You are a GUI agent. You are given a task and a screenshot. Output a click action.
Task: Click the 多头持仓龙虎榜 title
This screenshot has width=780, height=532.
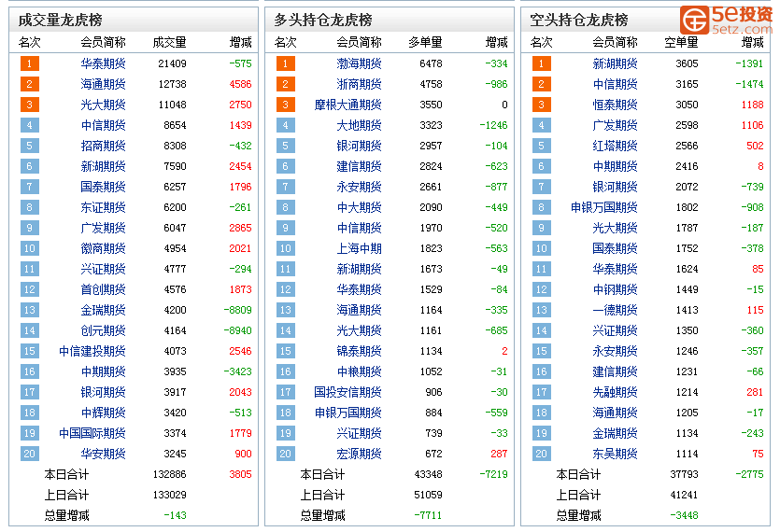tap(323, 20)
